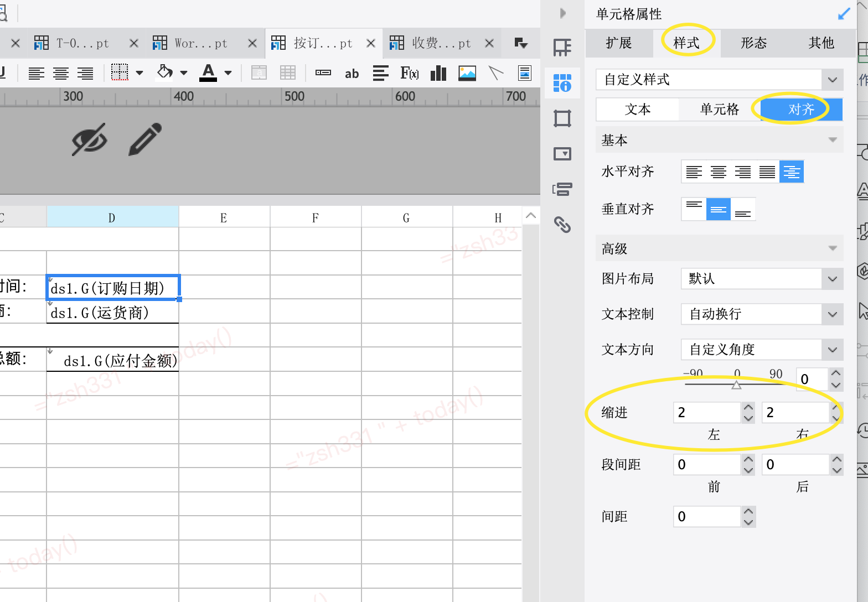Set vertical alignment to top
The image size is (868, 602).
[x=694, y=209]
